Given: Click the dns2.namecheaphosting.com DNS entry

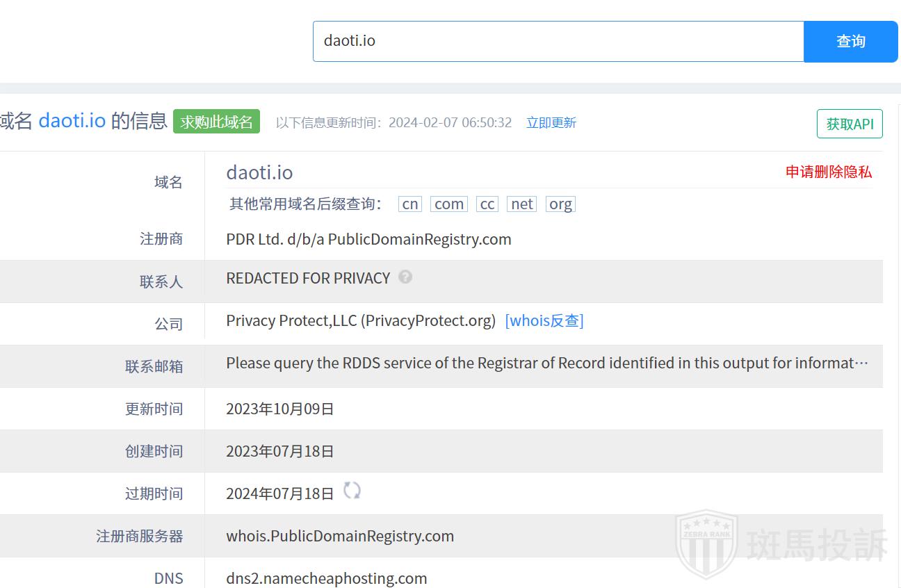Looking at the screenshot, I should point(327,578).
